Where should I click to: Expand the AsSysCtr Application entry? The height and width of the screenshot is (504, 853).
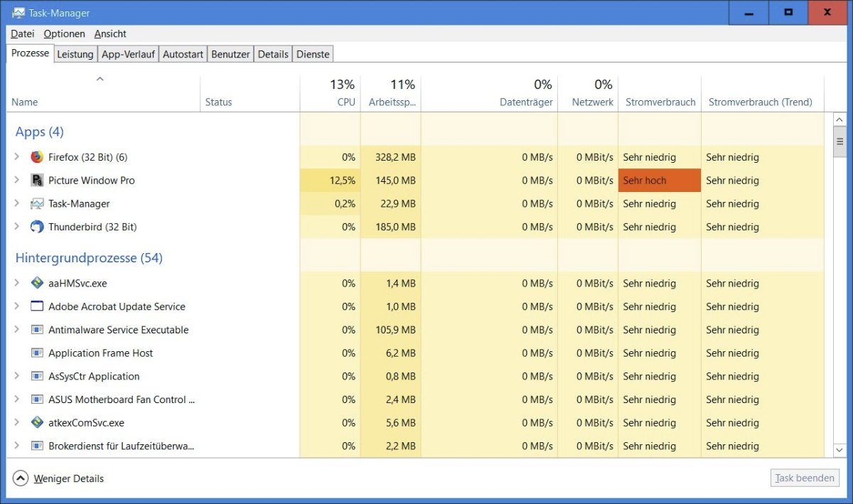click(x=17, y=376)
